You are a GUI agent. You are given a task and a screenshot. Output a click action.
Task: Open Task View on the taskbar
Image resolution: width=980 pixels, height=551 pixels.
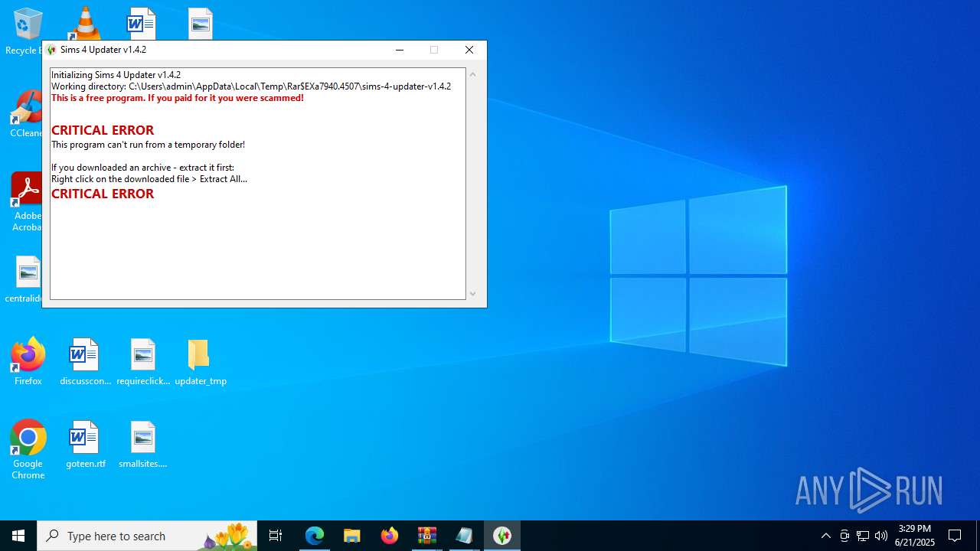coord(276,536)
